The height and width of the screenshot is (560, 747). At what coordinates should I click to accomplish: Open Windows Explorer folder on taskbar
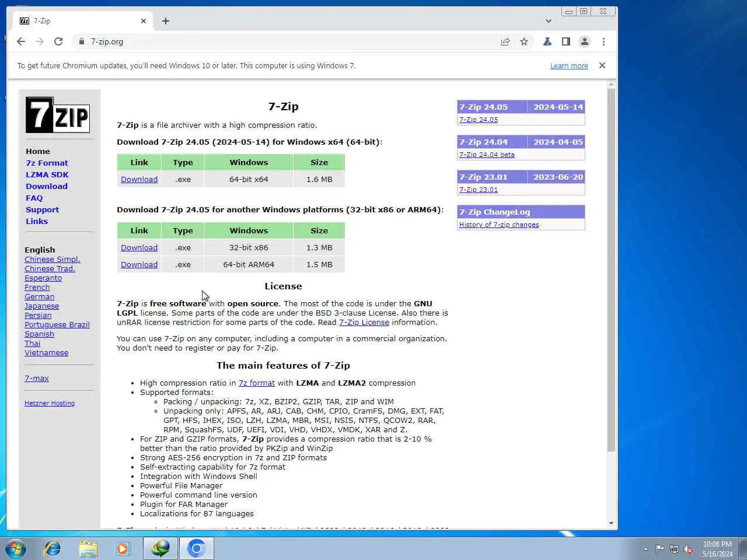[x=88, y=549]
